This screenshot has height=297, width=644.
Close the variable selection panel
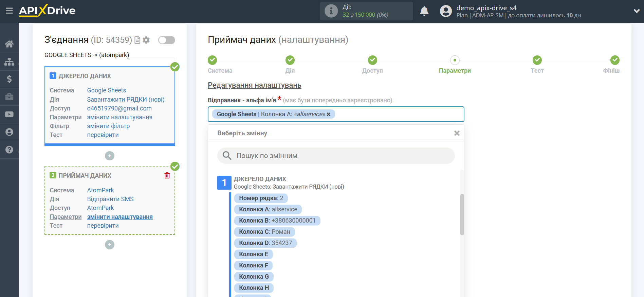tap(457, 133)
